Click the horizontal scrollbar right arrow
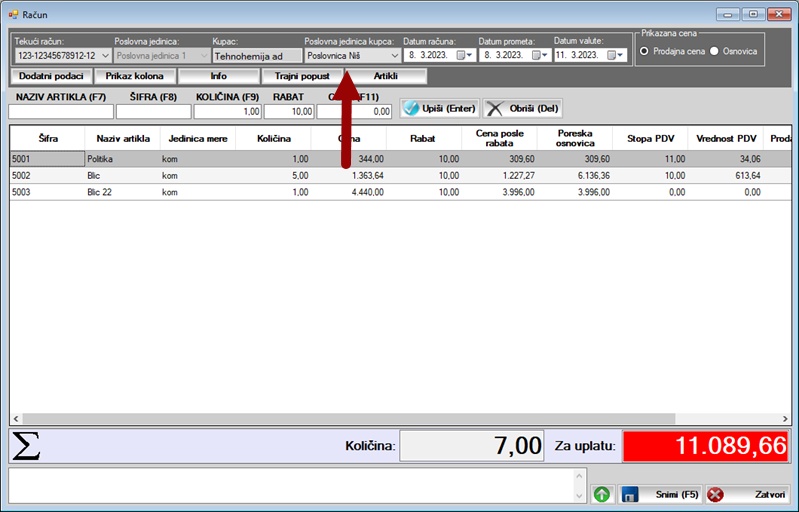 click(x=785, y=419)
